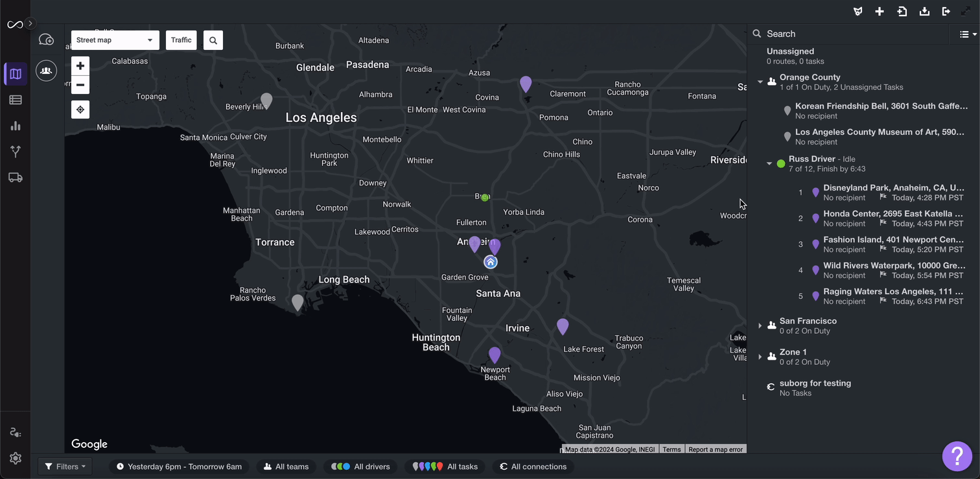Open the Yesterday 6pm - Tomorrow 6am time filter

[x=180, y=467]
